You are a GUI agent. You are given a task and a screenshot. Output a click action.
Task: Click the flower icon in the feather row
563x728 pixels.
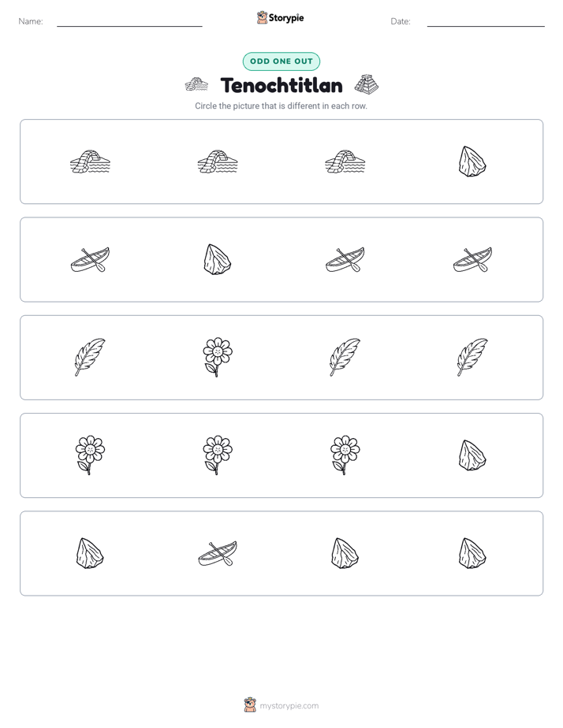pos(218,357)
